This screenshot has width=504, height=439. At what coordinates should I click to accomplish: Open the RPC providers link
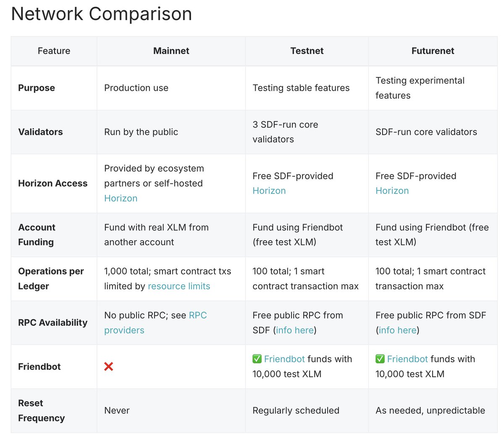pos(155,323)
